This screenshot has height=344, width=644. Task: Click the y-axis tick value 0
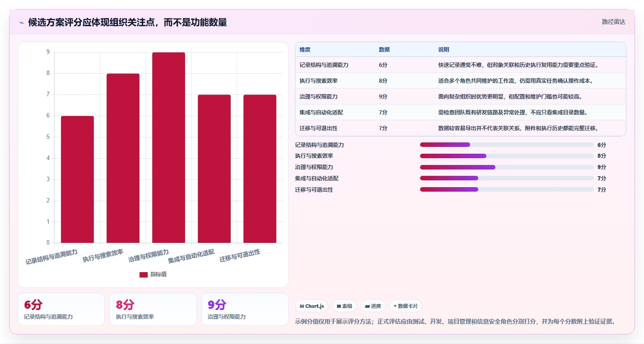(x=48, y=243)
